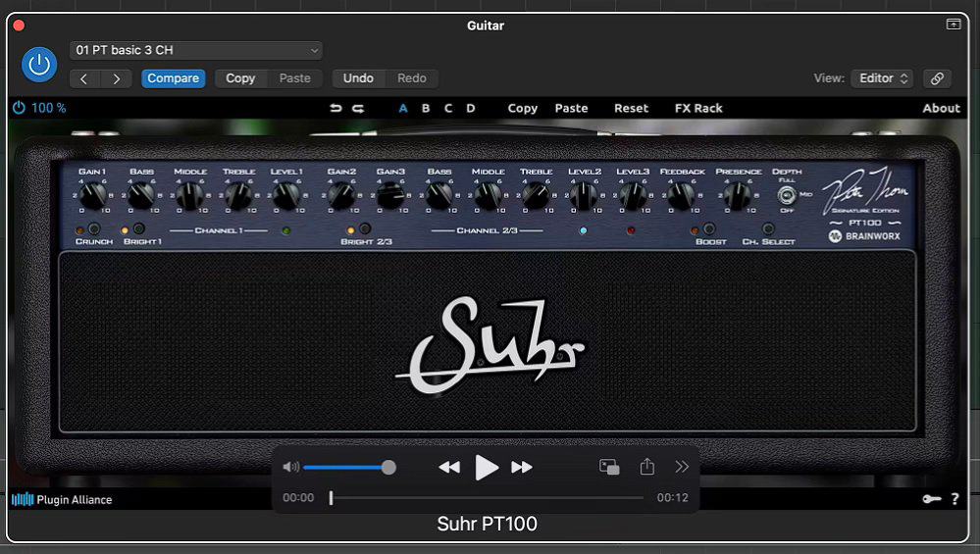
Task: Click the video progress scrubber bar
Action: tap(488, 498)
